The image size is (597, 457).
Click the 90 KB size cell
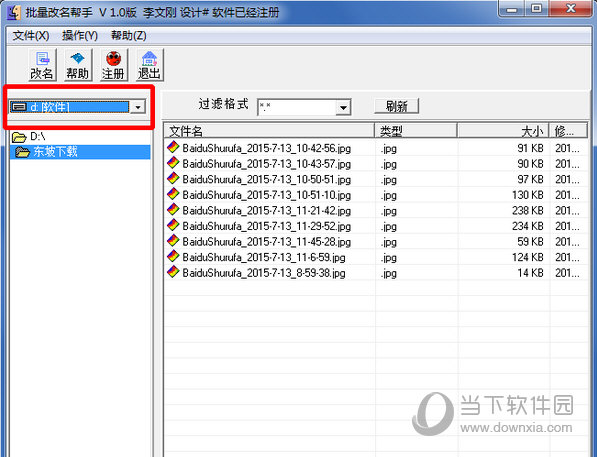tap(530, 164)
